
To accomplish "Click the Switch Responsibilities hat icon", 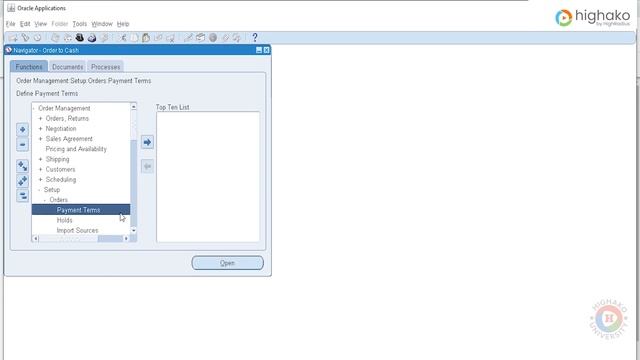I will click(x=80, y=38).
